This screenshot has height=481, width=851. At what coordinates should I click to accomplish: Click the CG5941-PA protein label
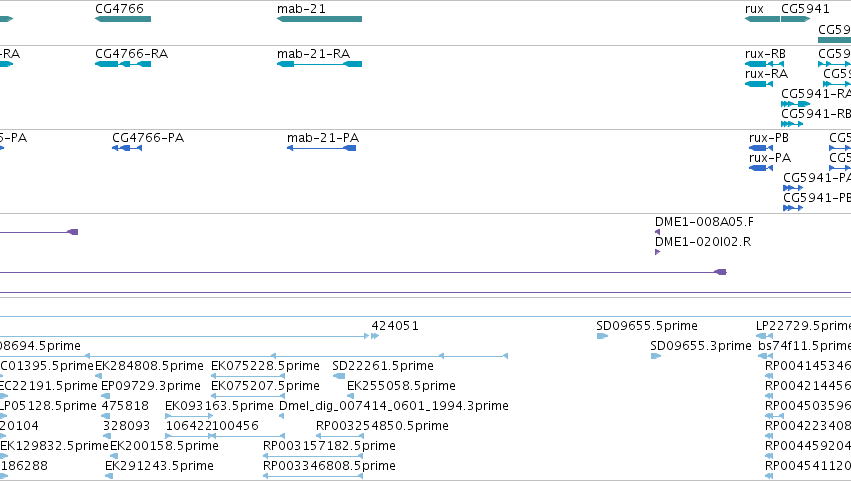click(x=817, y=178)
